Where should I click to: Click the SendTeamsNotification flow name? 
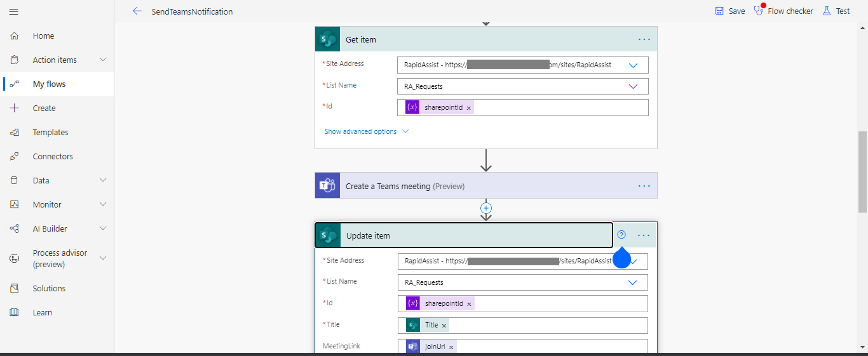(x=192, y=11)
